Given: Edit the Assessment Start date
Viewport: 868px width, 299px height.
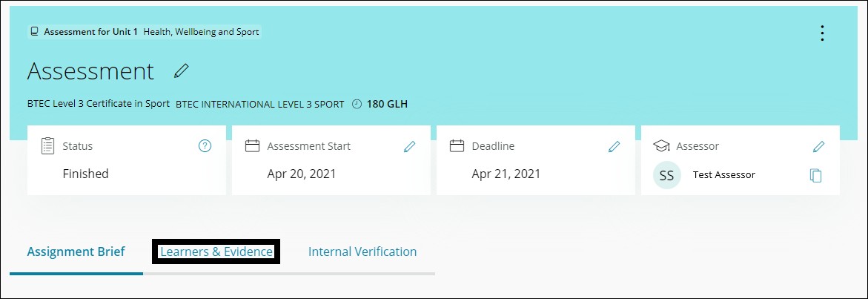Looking at the screenshot, I should 409,146.
